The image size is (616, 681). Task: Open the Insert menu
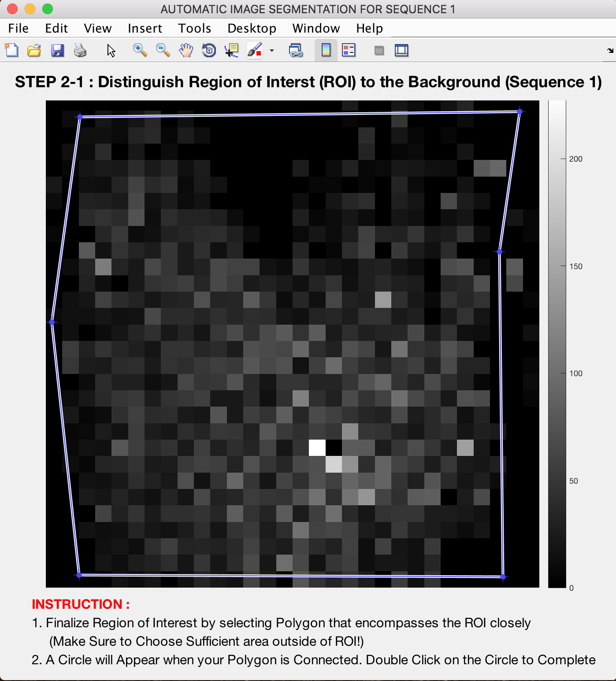tap(145, 28)
